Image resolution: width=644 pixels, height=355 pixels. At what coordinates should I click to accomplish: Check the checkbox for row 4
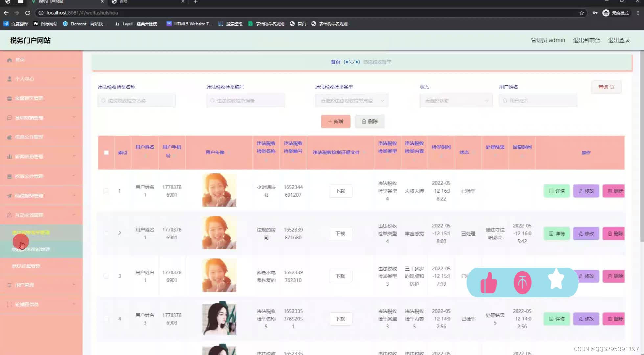[x=106, y=319]
